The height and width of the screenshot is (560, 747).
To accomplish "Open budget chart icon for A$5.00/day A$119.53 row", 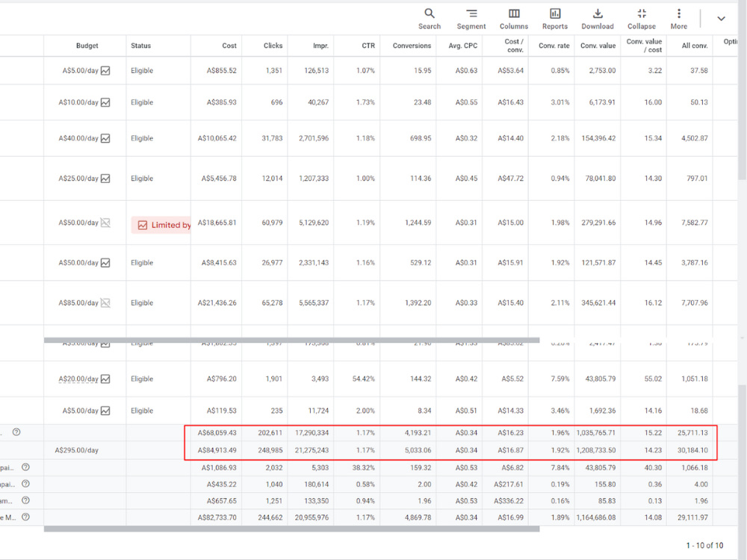I will (x=105, y=411).
